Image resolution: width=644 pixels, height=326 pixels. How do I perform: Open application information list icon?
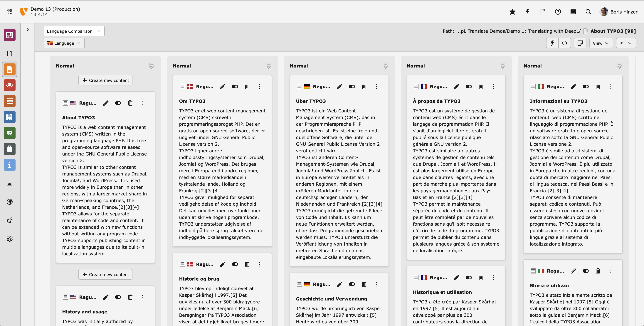(573, 11)
